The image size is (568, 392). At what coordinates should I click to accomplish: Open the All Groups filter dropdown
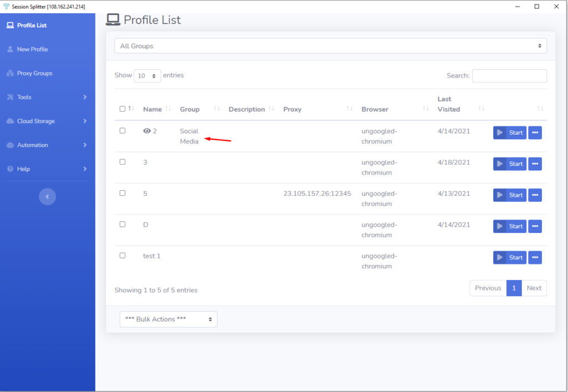click(331, 46)
